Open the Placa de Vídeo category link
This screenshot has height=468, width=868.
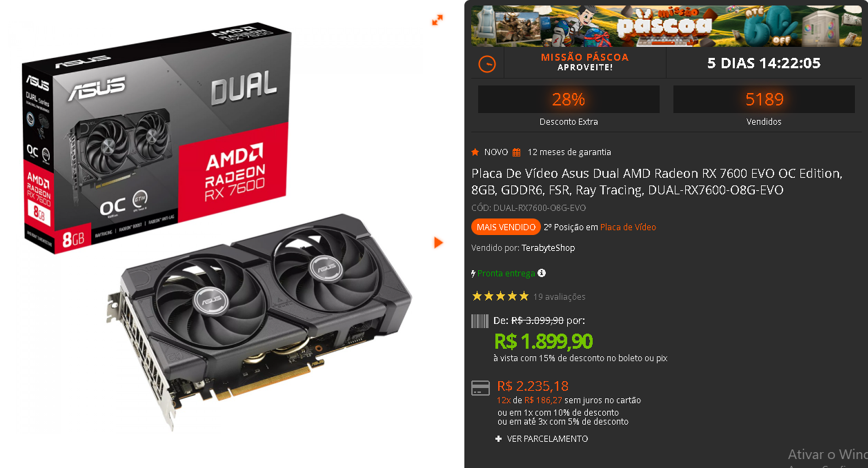pyautogui.click(x=628, y=227)
